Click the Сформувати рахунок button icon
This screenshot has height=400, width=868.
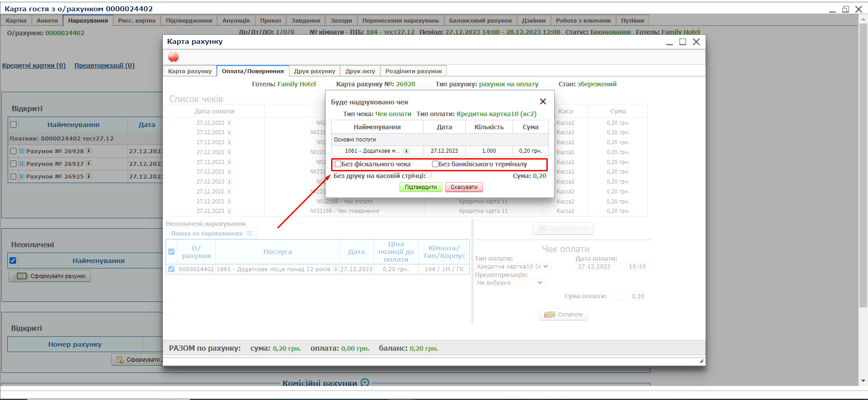21,276
